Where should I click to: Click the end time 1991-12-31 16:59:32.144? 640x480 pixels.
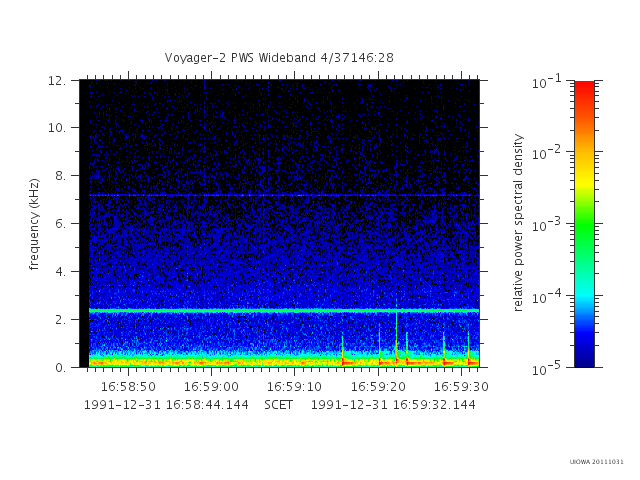(x=393, y=405)
